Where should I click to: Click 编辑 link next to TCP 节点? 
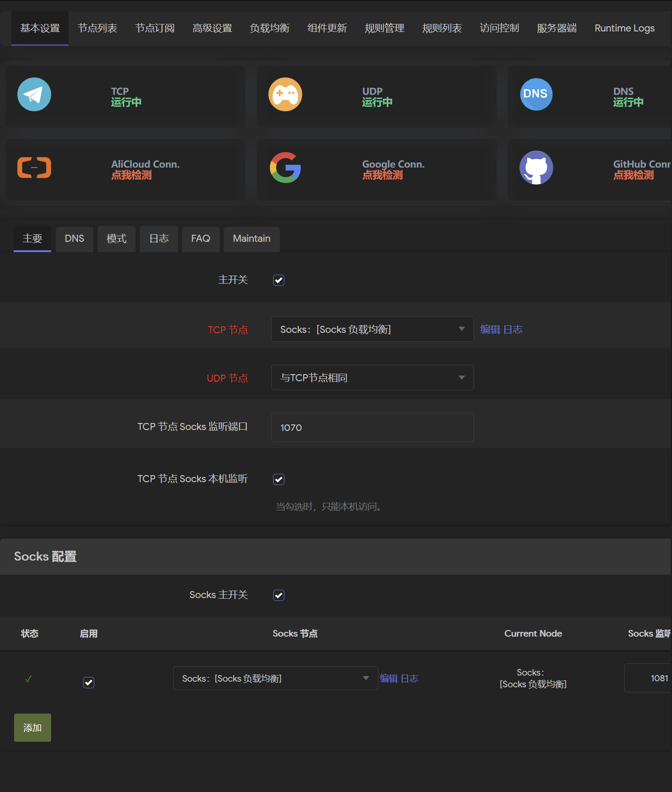[490, 330]
